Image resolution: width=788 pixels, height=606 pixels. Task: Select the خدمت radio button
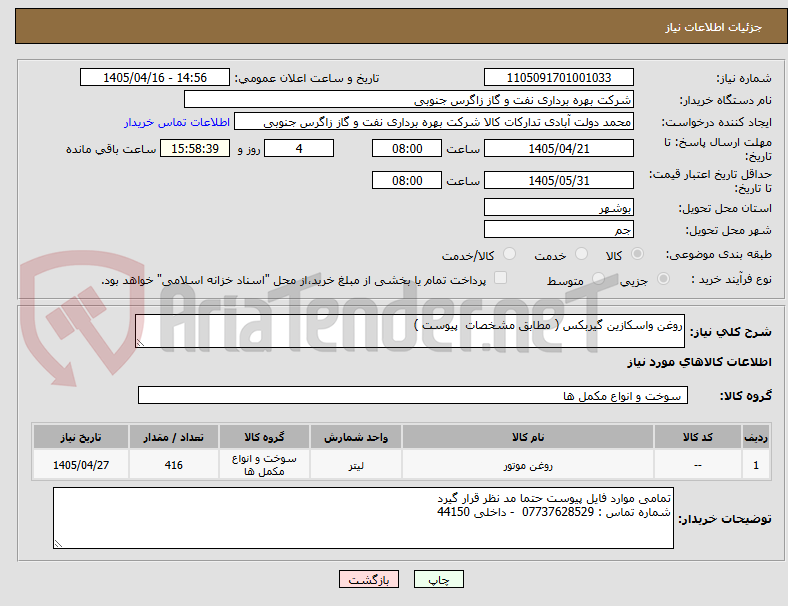pyautogui.click(x=581, y=254)
